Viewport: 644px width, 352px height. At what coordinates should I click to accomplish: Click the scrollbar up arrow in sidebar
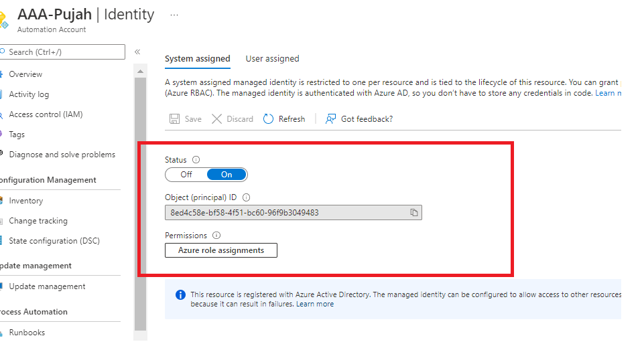coord(141,72)
